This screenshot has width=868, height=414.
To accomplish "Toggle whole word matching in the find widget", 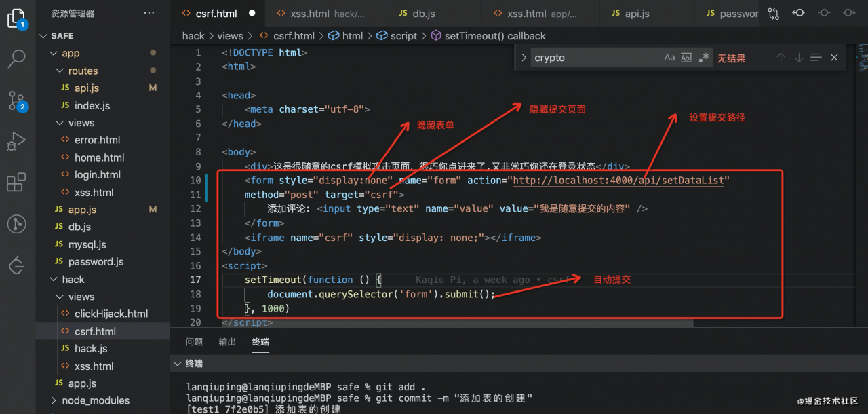I will pyautogui.click(x=686, y=57).
